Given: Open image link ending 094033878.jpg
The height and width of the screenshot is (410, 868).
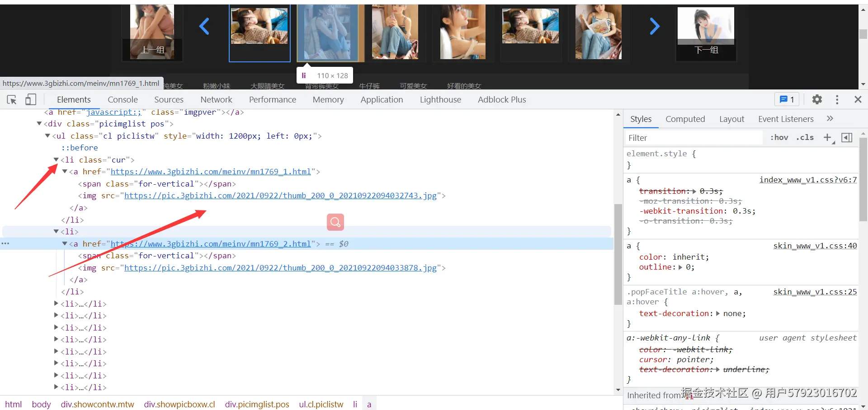Looking at the screenshot, I should (280, 268).
